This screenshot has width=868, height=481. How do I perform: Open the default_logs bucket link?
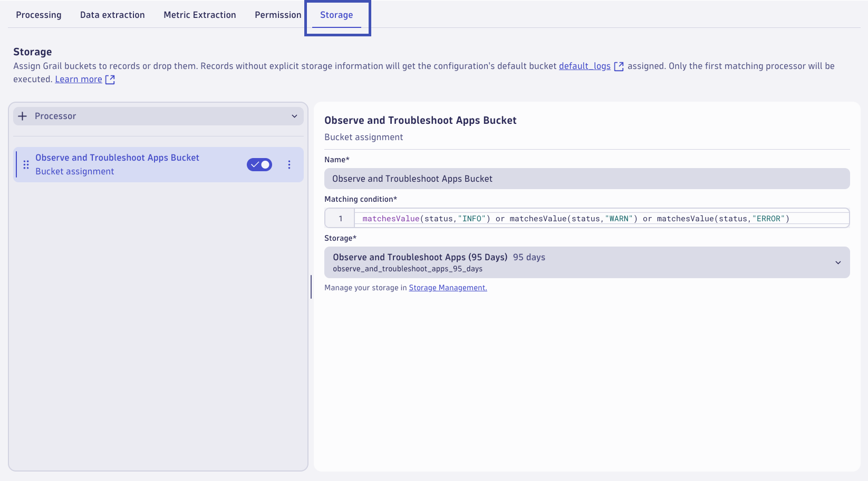[585, 66]
